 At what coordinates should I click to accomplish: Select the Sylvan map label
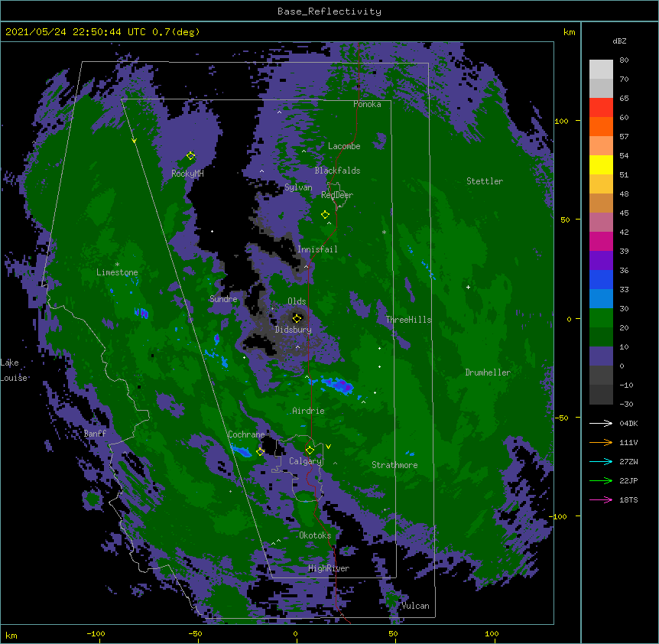click(298, 187)
